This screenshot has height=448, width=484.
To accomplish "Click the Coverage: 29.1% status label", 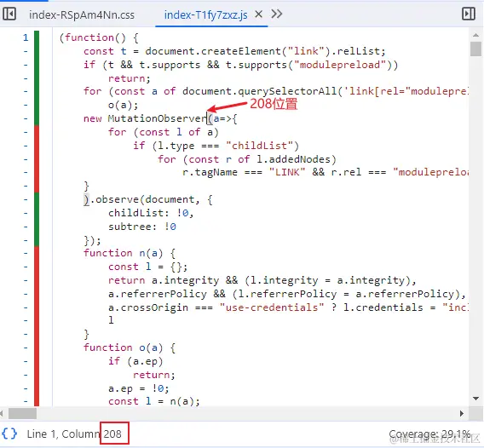I will coord(429,434).
